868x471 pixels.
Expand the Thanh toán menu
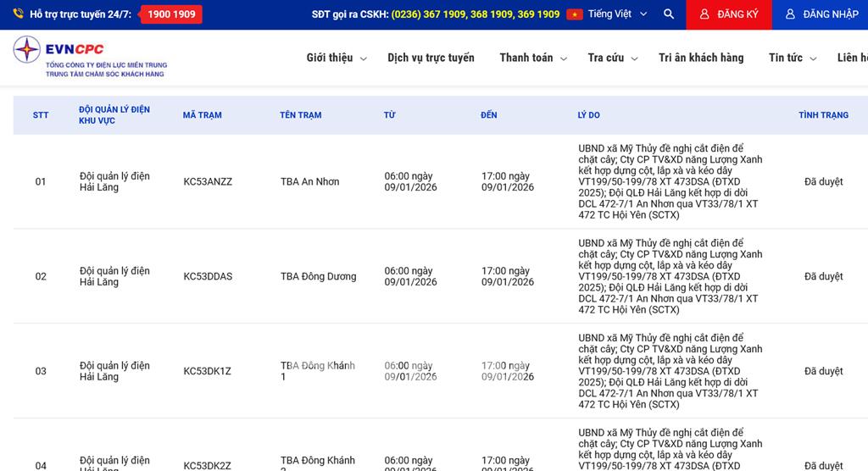[x=533, y=58]
